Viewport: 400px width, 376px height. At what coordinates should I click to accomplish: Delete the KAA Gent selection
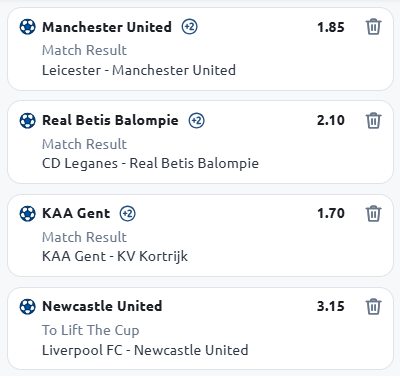tap(373, 213)
